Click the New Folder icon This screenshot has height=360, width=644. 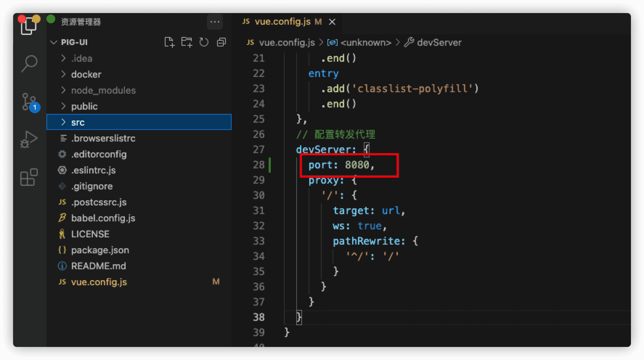pyautogui.click(x=187, y=42)
